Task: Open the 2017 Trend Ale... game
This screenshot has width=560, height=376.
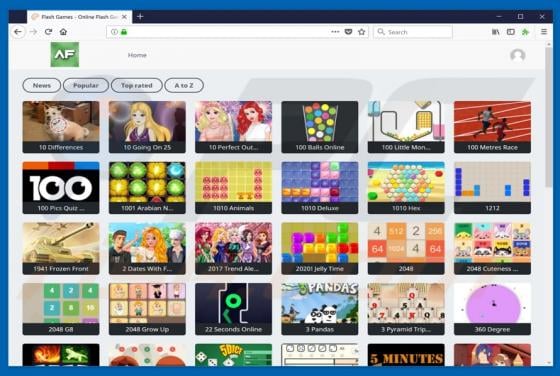Action: pos(234,248)
